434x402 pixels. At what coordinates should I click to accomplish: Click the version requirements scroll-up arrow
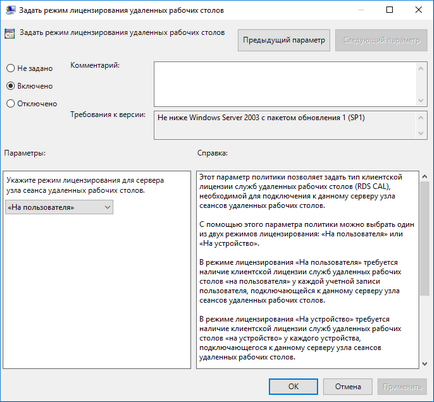[421, 118]
